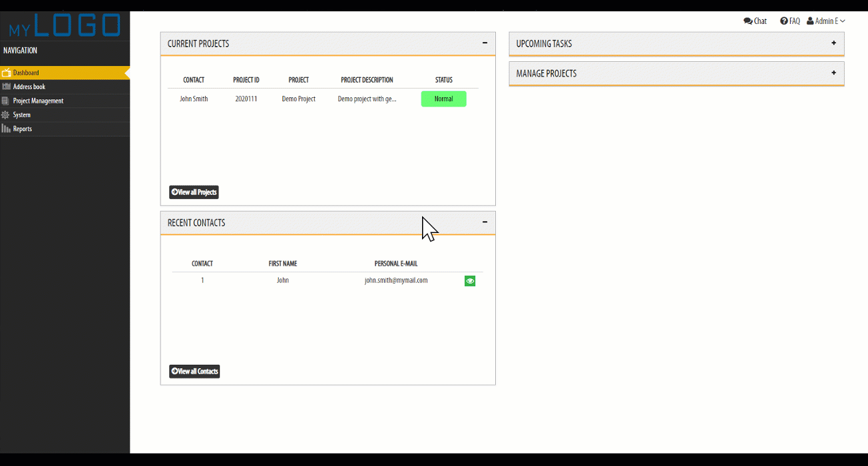
Task: Click the green Normal status badge
Action: pos(443,99)
